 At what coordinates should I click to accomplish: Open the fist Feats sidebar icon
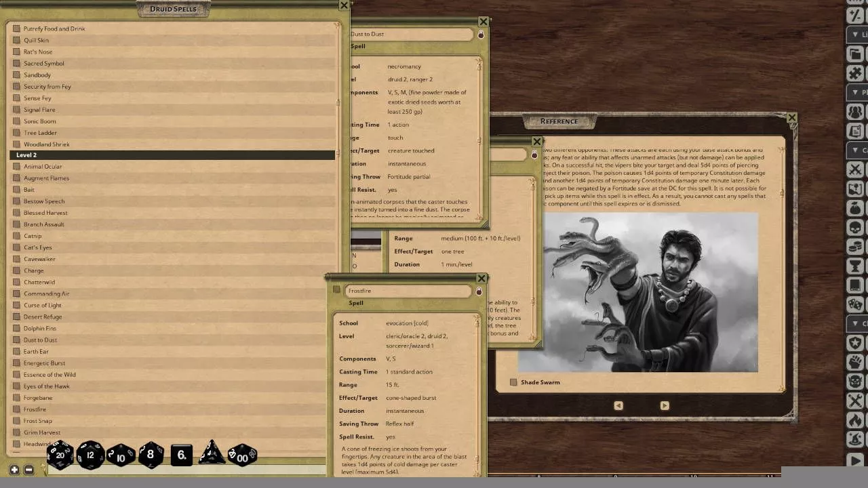(856, 362)
